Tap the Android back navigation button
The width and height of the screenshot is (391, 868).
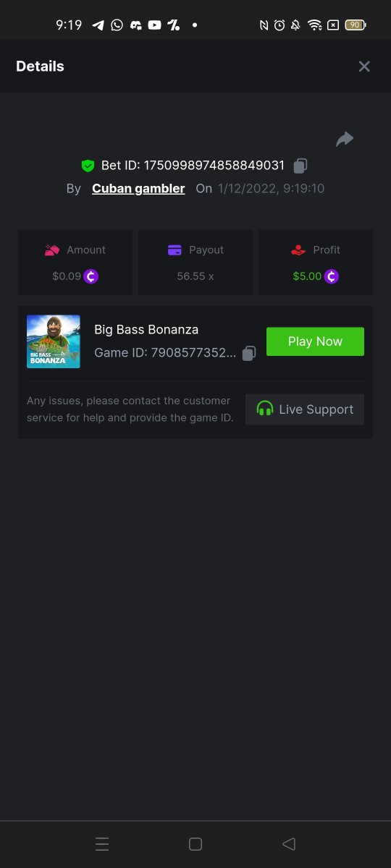(x=288, y=843)
